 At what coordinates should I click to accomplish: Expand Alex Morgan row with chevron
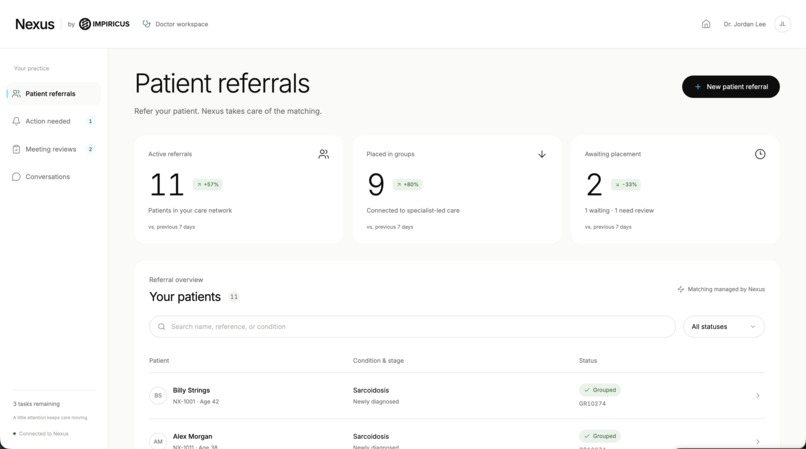(758, 441)
